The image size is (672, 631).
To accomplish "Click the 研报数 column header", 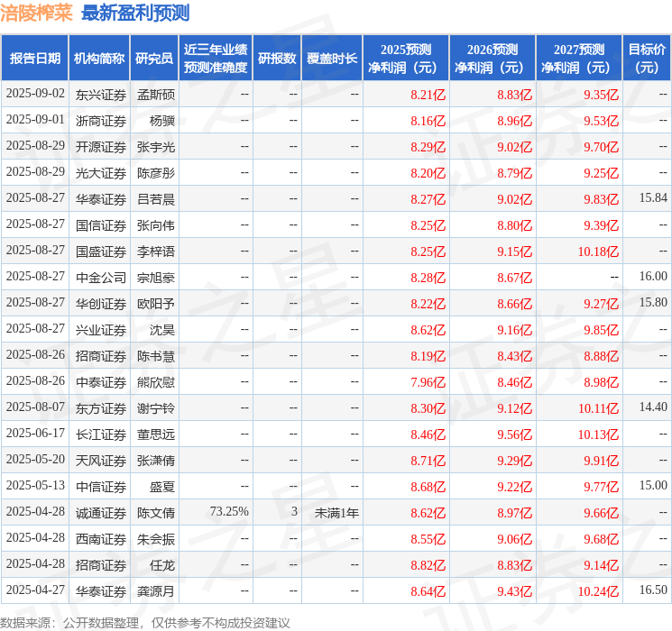I will click(x=277, y=59).
